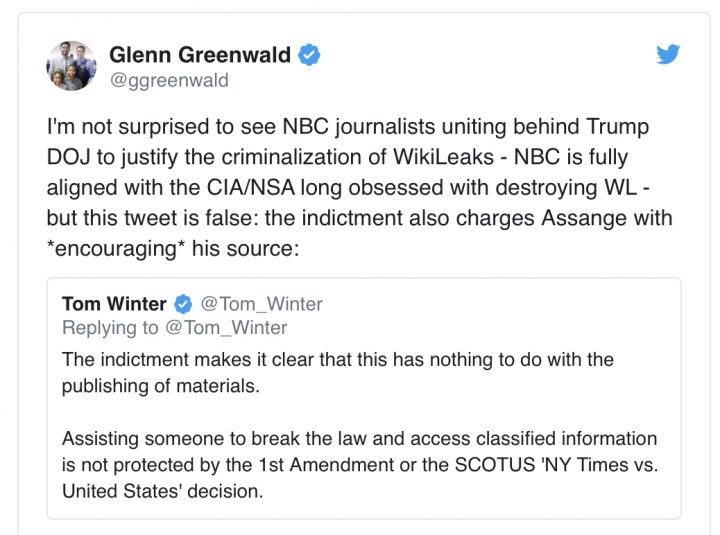This screenshot has width=720, height=535.
Task: Click Tom Winter's blue verified badge
Action: tap(183, 303)
